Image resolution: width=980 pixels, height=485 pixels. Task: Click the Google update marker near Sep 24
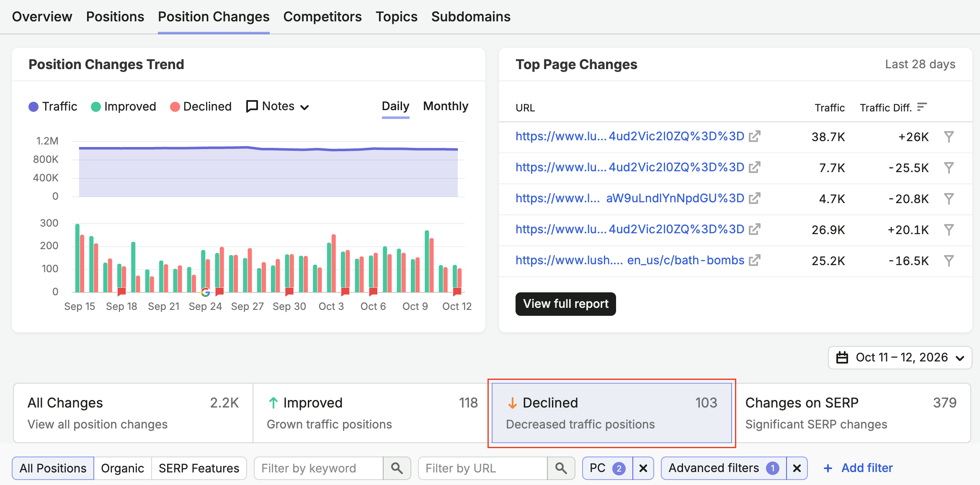(x=205, y=292)
